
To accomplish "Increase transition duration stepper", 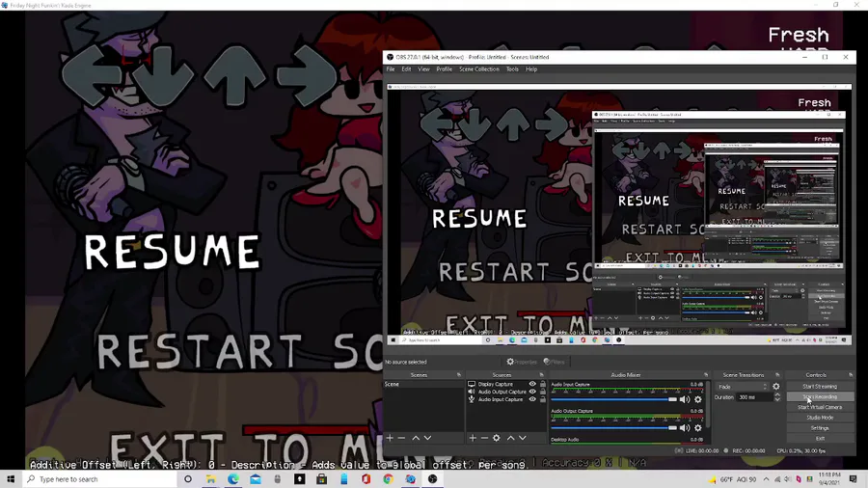I will 777,395.
